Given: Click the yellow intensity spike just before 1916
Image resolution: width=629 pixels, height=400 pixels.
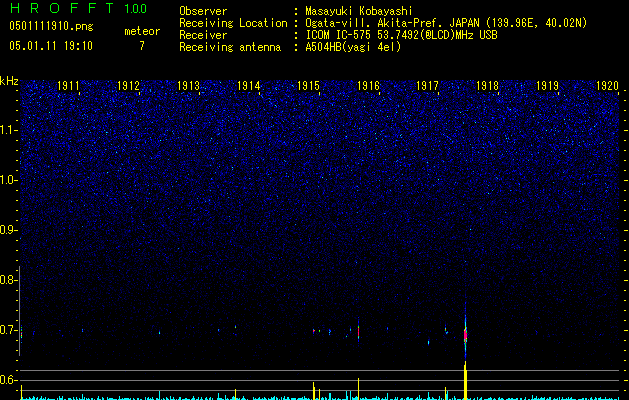Looking at the screenshot, I should point(358,389).
